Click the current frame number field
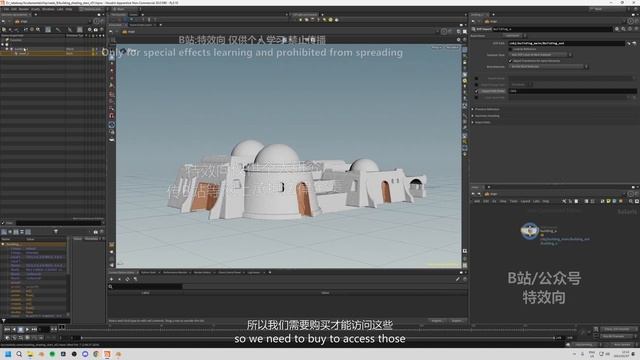The width and height of the screenshot is (640, 360). (44, 329)
